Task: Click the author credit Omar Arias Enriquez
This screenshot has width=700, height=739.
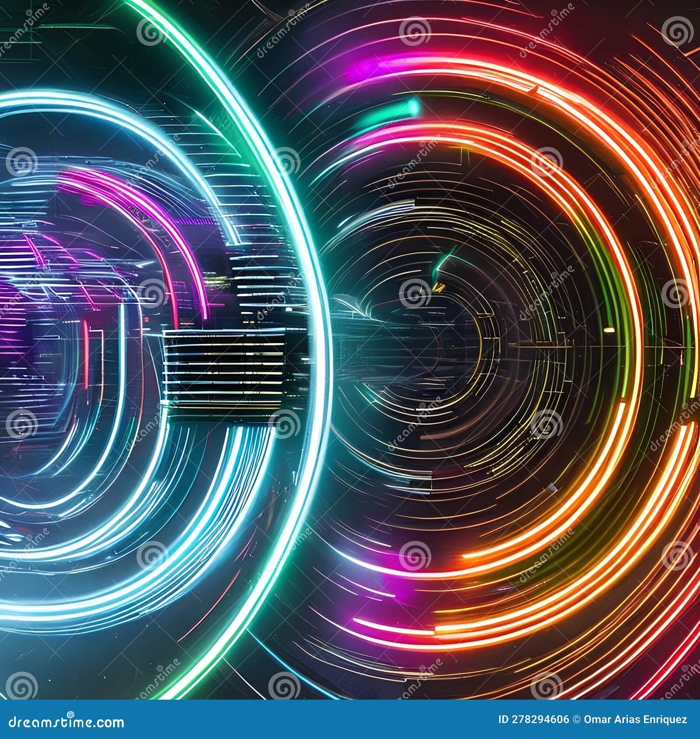Action: (636, 719)
